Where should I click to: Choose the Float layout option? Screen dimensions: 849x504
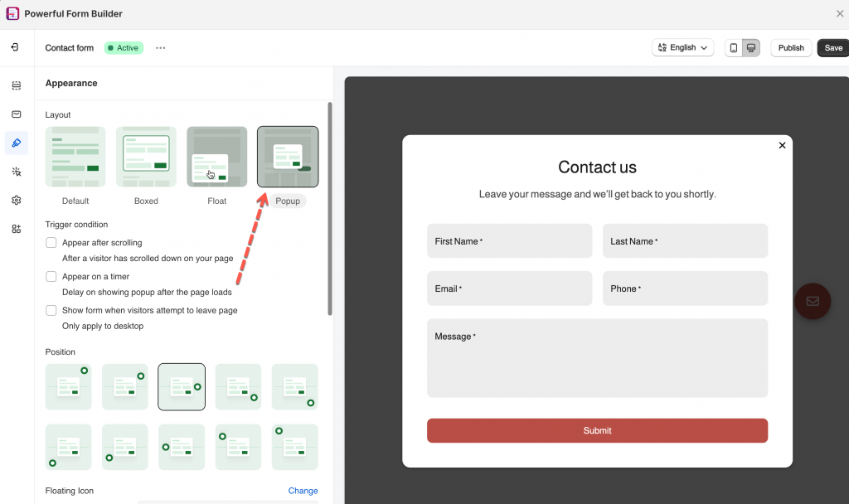216,157
